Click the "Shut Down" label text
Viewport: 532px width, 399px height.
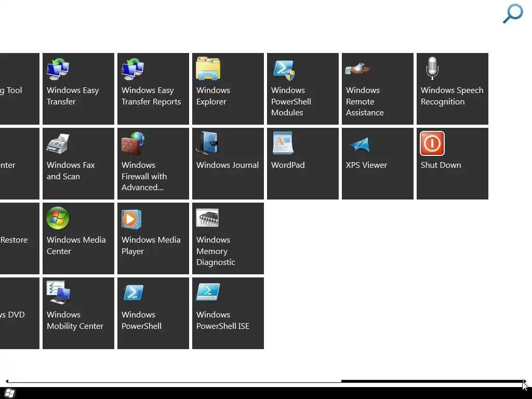point(441,165)
